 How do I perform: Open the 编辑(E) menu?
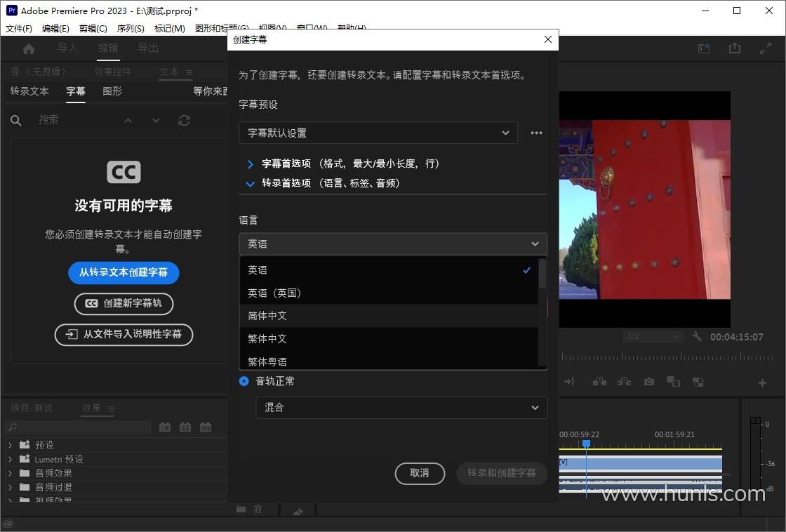tap(55, 28)
